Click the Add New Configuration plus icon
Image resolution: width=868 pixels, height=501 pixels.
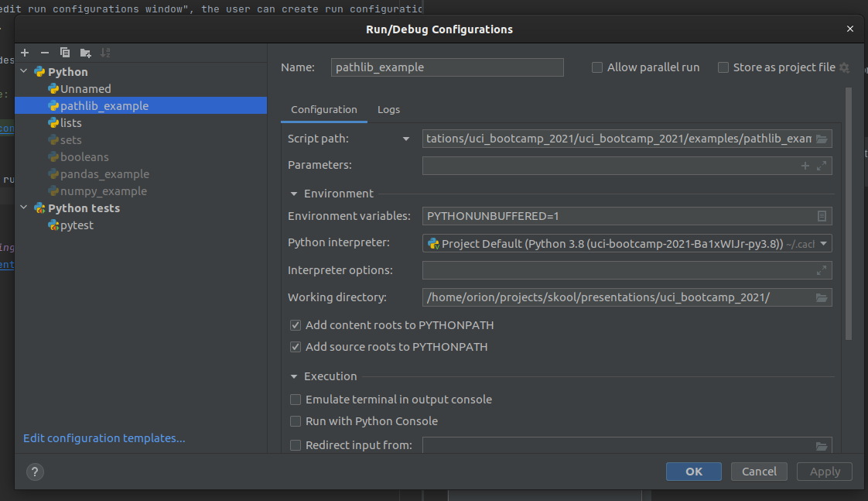[x=25, y=53]
